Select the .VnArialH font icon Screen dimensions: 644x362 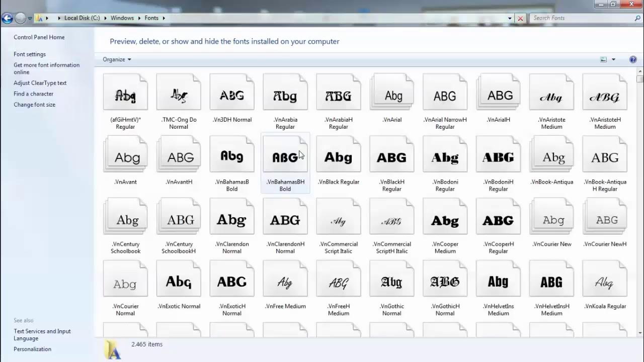(499, 92)
